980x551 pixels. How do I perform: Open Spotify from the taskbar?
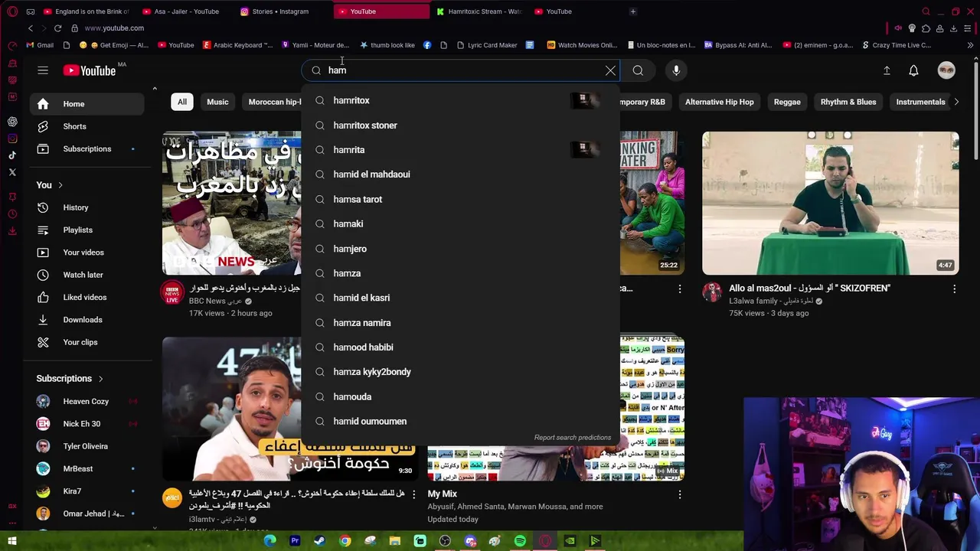coord(520,541)
